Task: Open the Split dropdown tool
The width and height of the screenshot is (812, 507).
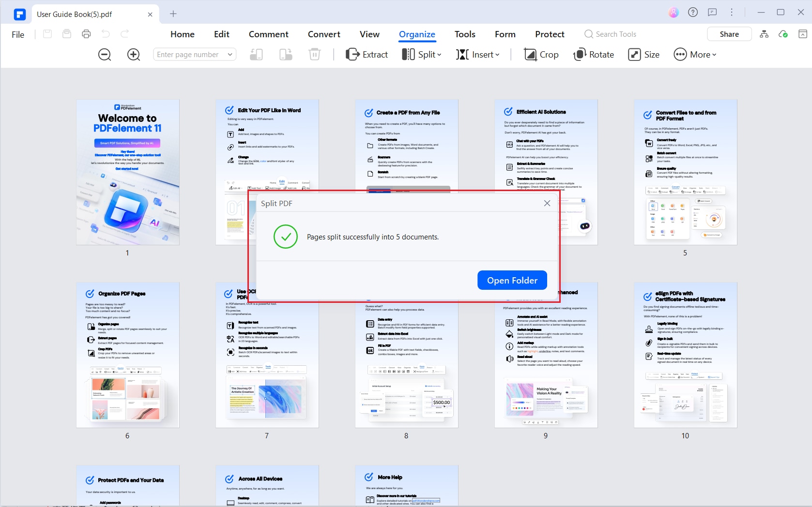Action: pos(422,55)
